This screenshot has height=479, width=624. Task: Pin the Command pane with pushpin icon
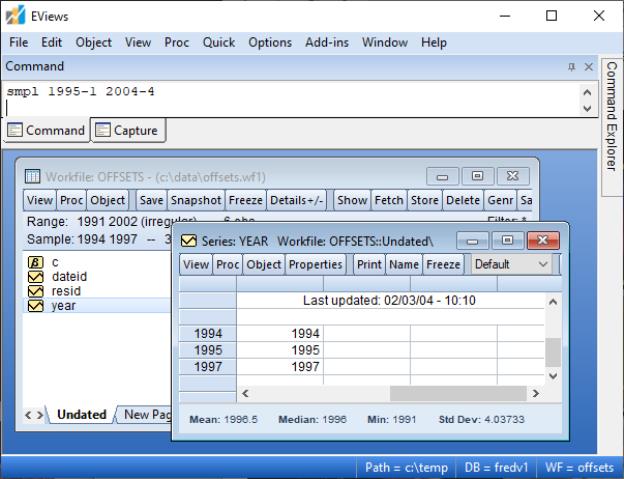[x=573, y=66]
